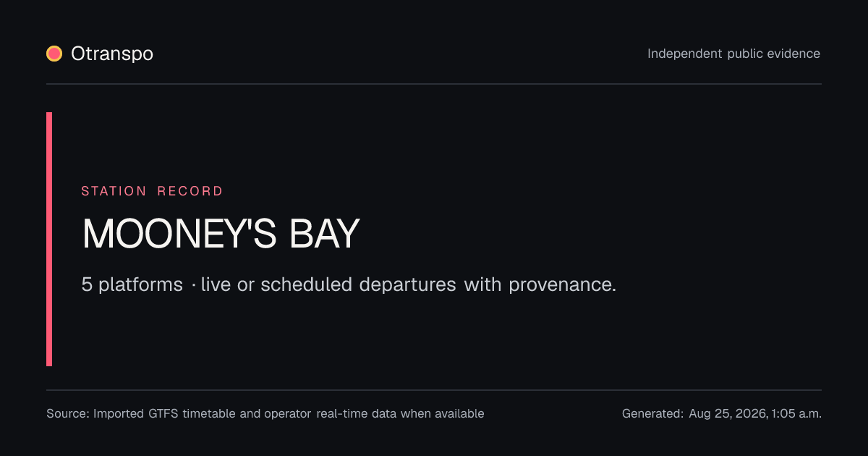Screen dimensions: 868x456
Task: Click the word MOONEY'S in the heading
Action: (x=179, y=234)
